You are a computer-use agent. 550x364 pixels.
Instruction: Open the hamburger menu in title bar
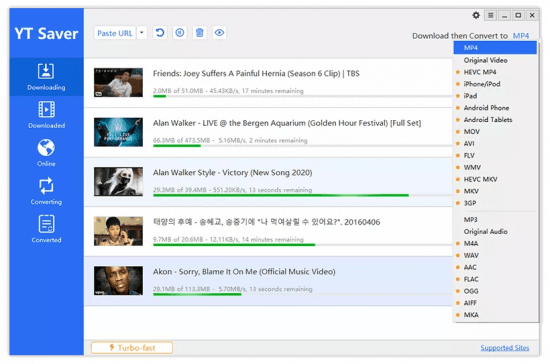[x=490, y=15]
